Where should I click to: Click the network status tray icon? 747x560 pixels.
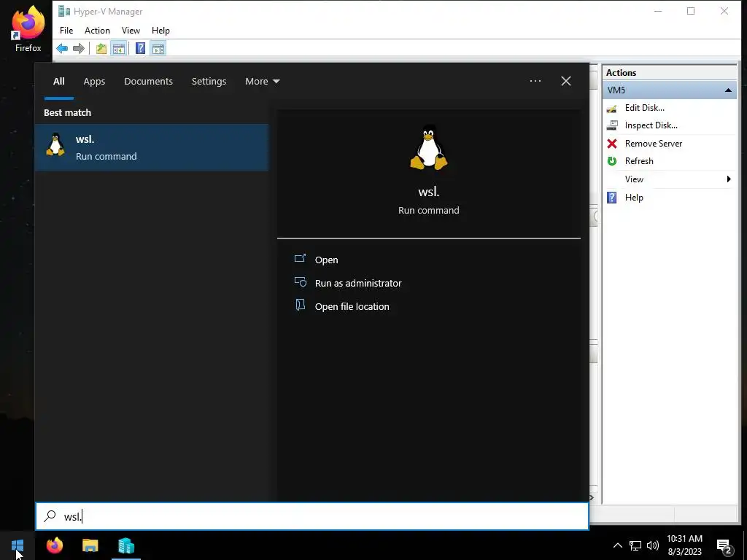coord(635,545)
